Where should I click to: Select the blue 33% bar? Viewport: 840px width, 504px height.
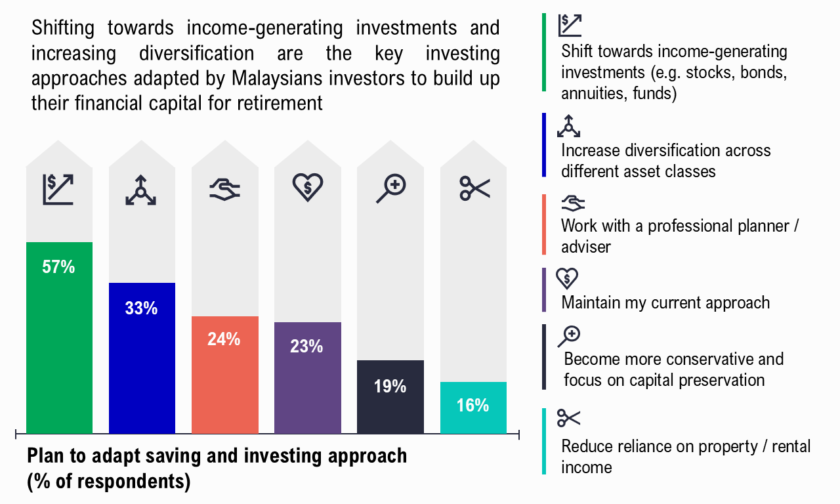142,358
